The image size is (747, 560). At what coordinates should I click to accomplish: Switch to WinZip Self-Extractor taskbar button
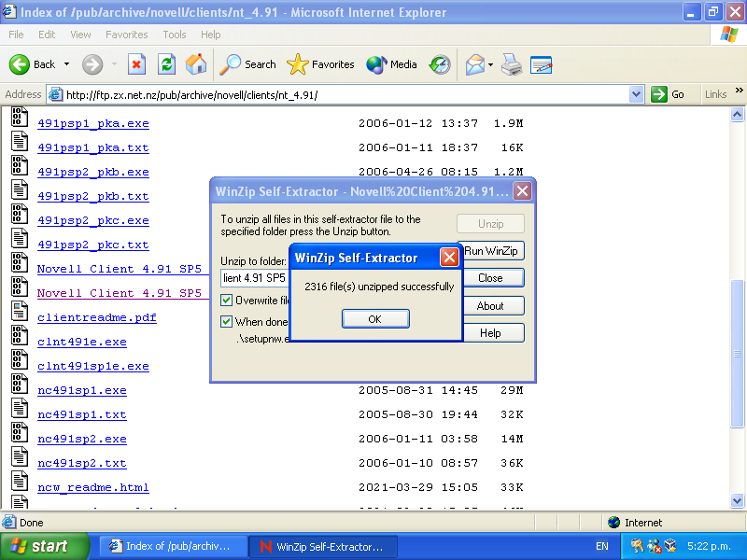324,546
